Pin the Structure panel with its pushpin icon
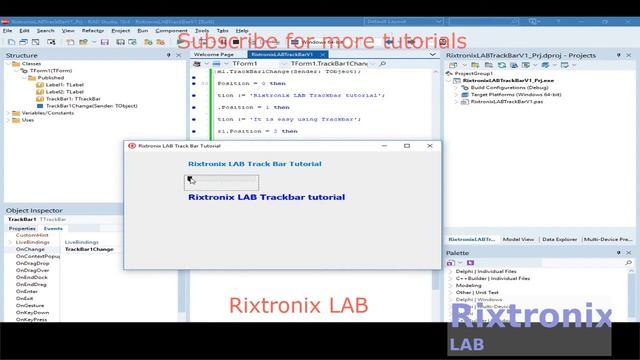640x360 pixels. pyautogui.click(x=169, y=55)
